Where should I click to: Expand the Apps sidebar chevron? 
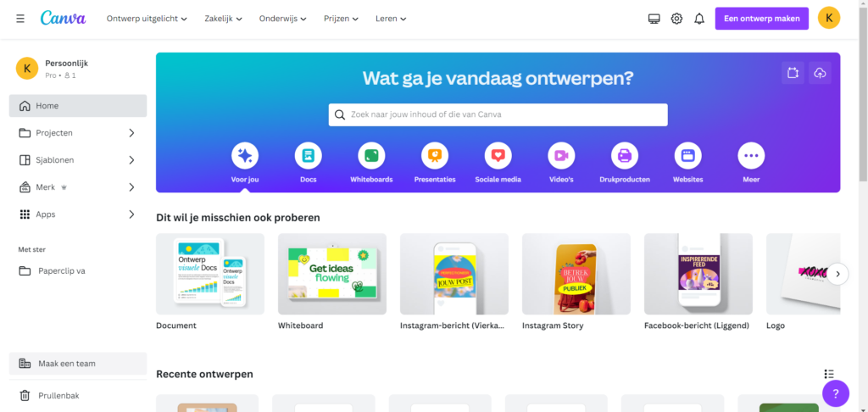[131, 214]
